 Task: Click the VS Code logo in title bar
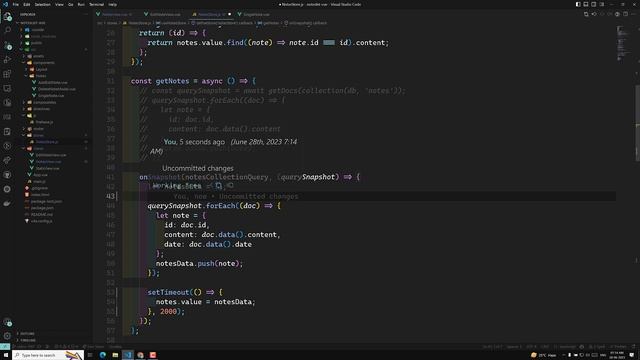coord(5,4)
